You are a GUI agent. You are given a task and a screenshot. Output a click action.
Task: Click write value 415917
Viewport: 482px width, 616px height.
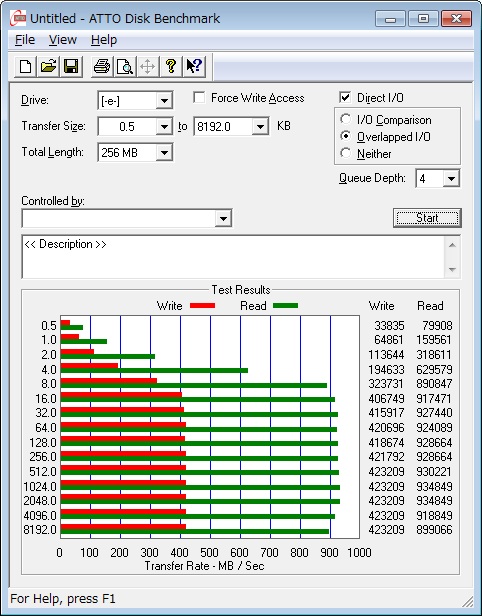pos(386,413)
